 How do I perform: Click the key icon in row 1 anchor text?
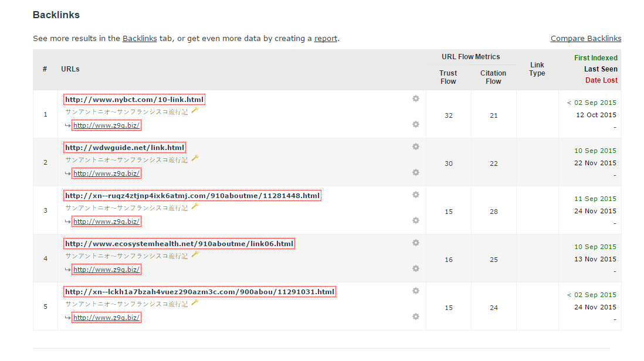click(195, 110)
